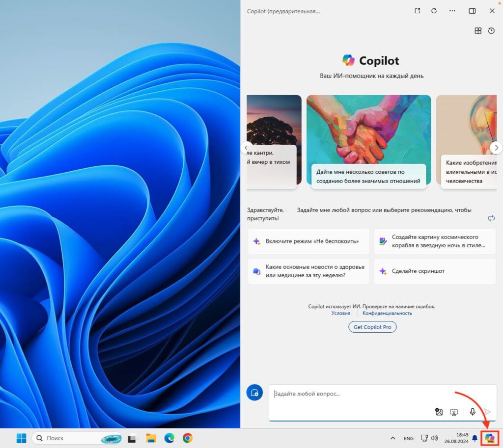Click the 'Get Copilot Pro' button
The width and height of the screenshot is (503, 448).
coord(372,327)
